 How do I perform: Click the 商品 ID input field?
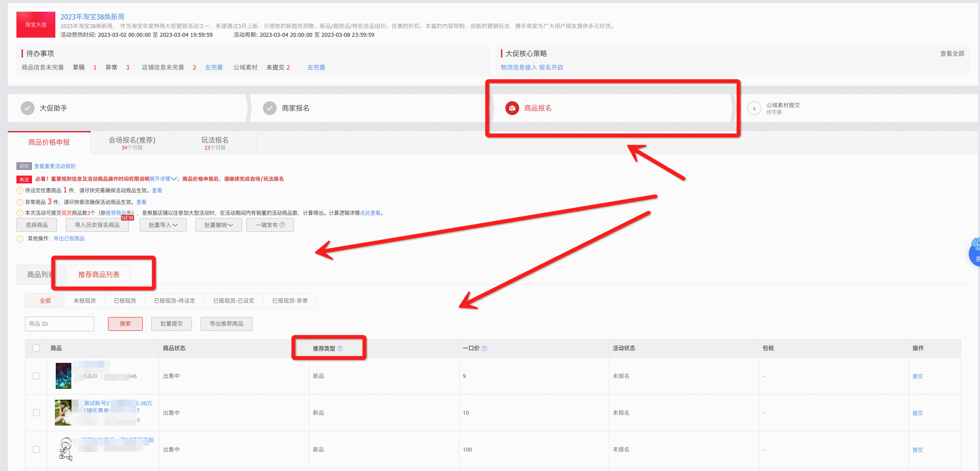point(60,324)
